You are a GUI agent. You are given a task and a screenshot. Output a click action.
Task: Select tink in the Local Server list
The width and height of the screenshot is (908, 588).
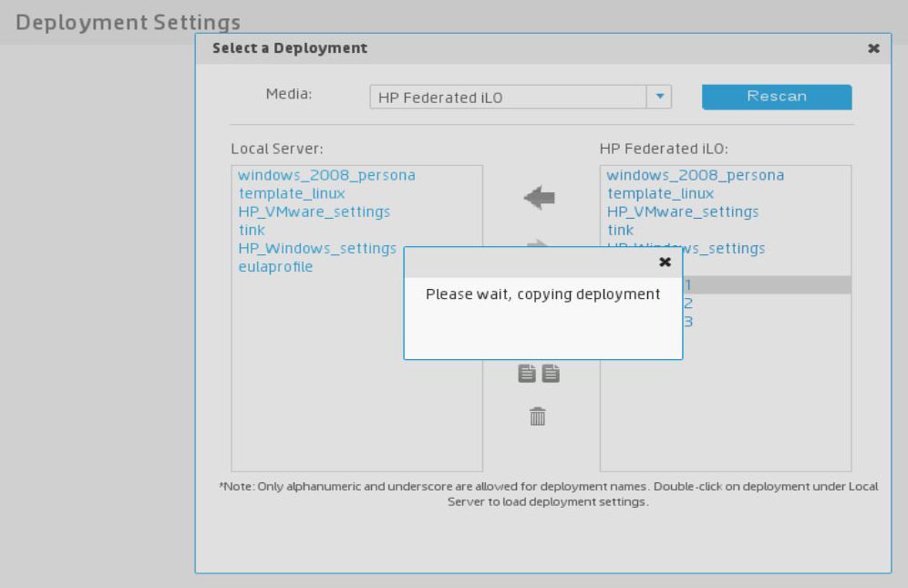pos(251,230)
